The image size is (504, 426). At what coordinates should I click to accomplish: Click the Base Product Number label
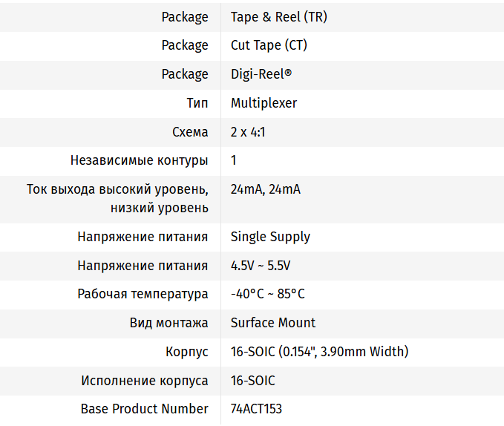coord(145,409)
